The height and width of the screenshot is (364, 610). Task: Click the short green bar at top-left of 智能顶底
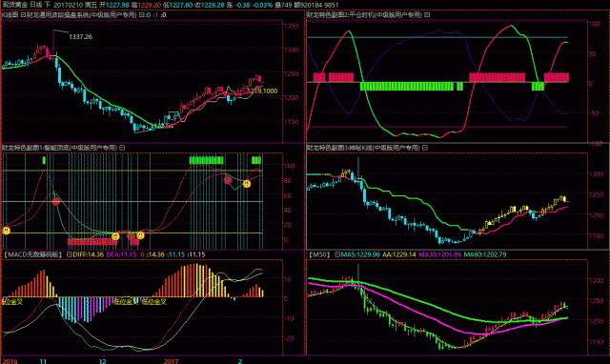point(44,160)
